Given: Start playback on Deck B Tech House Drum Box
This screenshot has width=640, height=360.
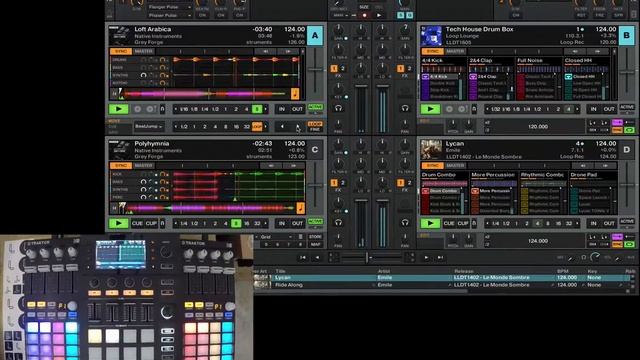Looking at the screenshot, I should pos(430,109).
